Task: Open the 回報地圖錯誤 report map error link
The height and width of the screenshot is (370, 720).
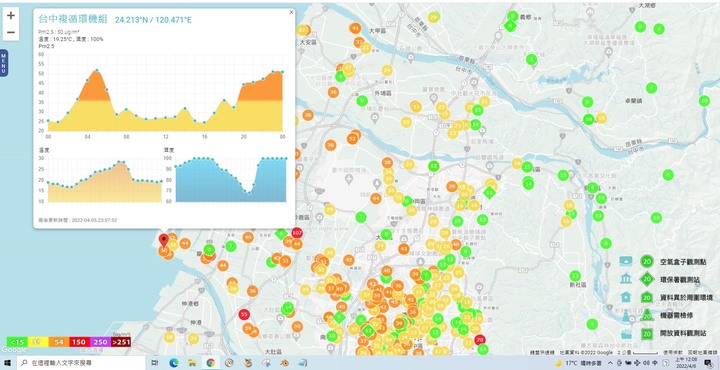Action: point(703,353)
